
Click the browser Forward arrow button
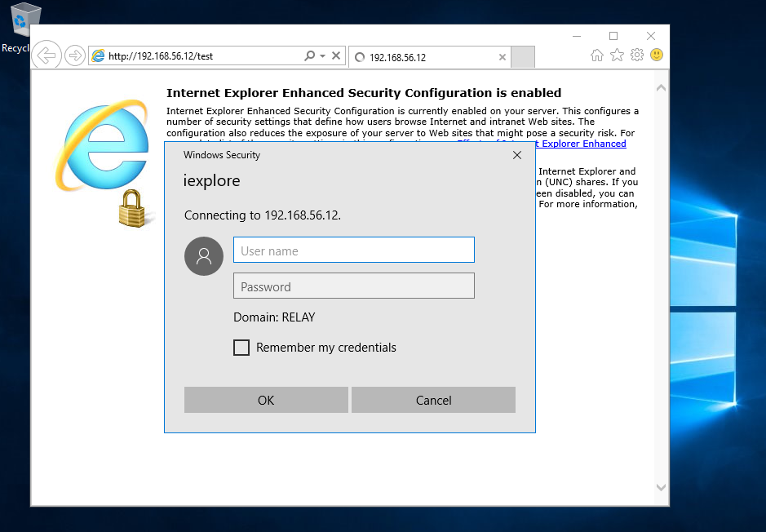pos(74,55)
